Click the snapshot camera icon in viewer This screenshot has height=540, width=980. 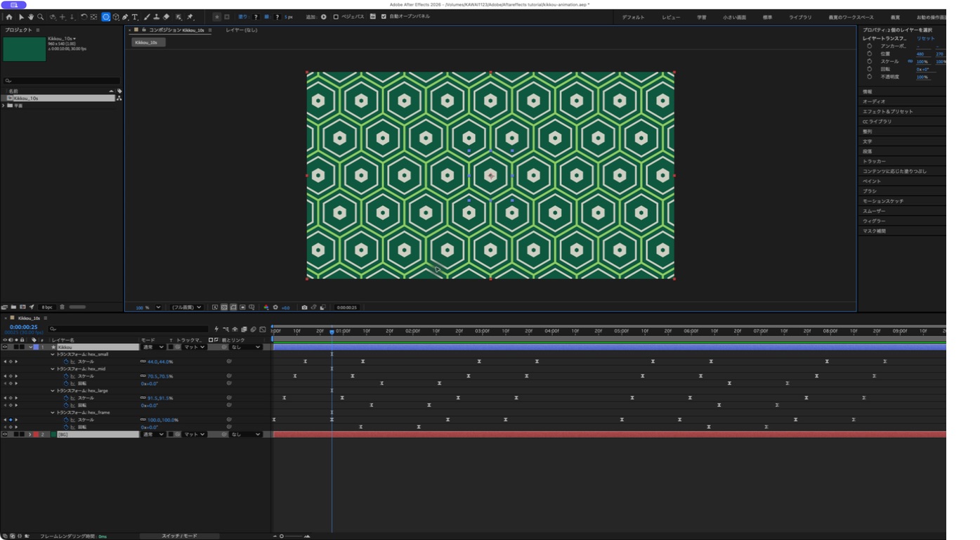[304, 307]
